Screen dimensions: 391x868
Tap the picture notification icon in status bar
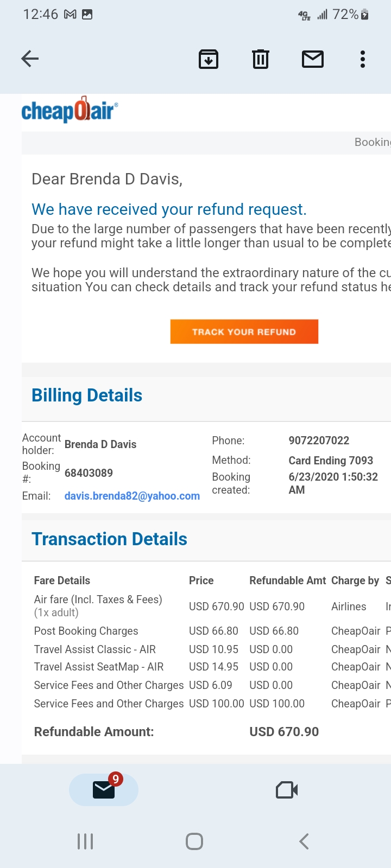pos(87,15)
